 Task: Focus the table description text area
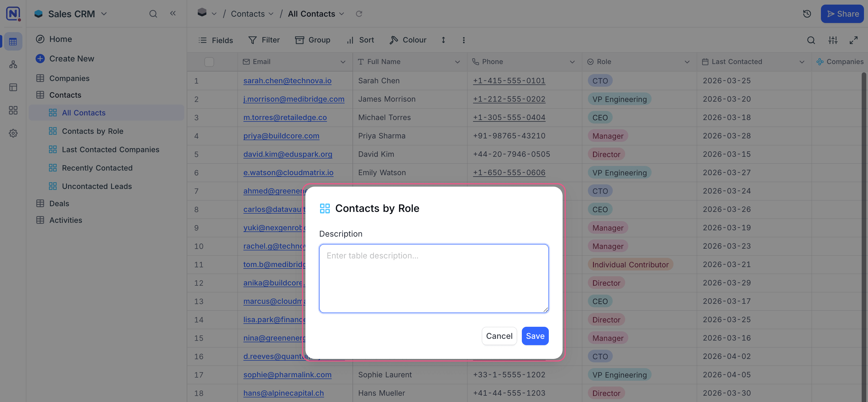coord(434,279)
